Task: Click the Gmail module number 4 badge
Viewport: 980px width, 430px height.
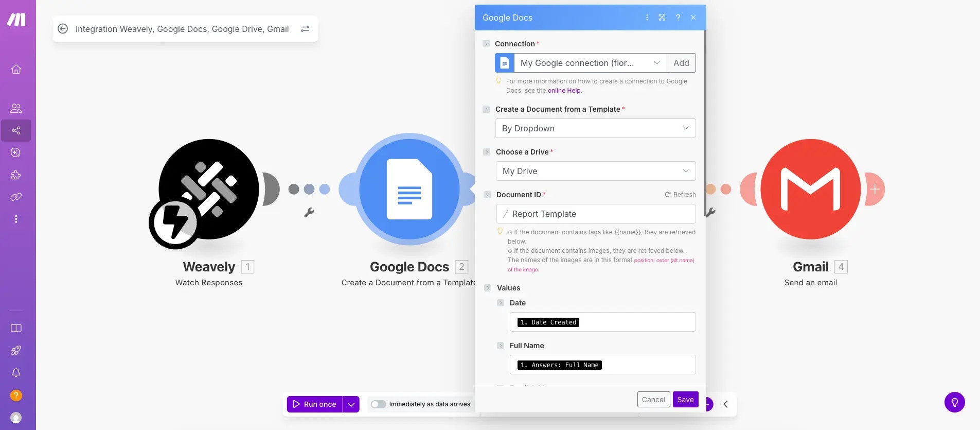Action: 841,267
